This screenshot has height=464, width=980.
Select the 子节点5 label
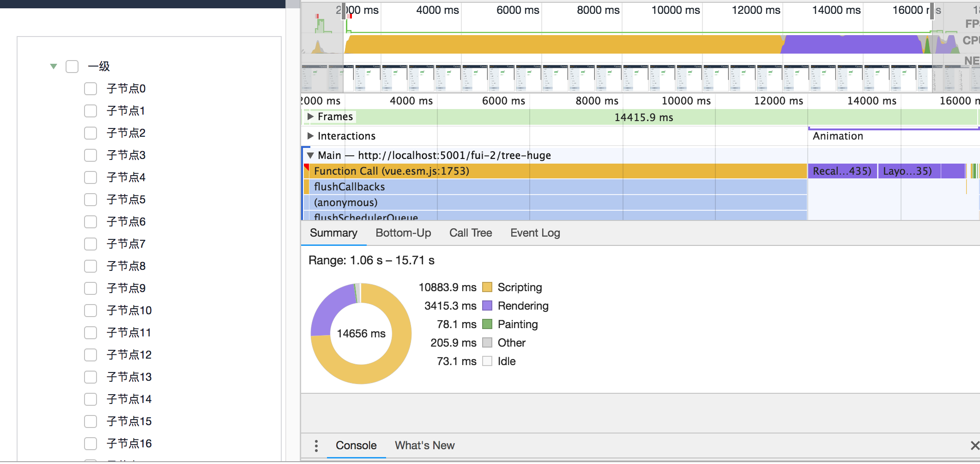tap(126, 200)
